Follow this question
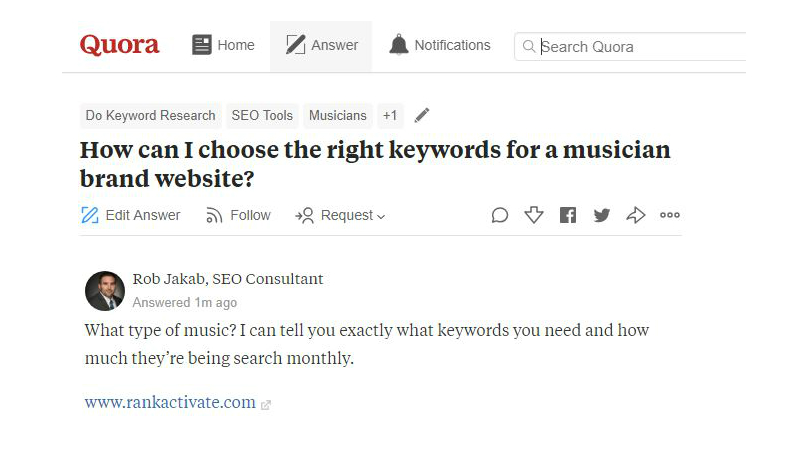Viewport: 800px width, 450px height. point(238,215)
